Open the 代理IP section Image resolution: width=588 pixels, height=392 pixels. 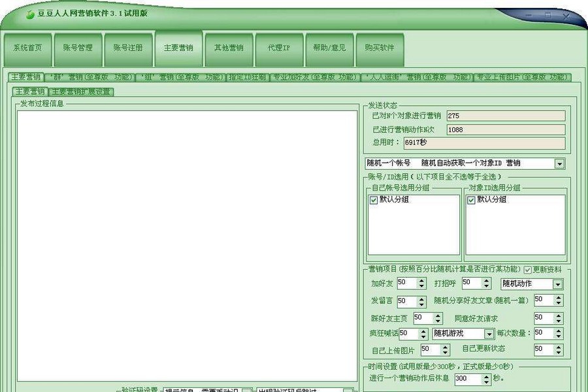pos(279,48)
